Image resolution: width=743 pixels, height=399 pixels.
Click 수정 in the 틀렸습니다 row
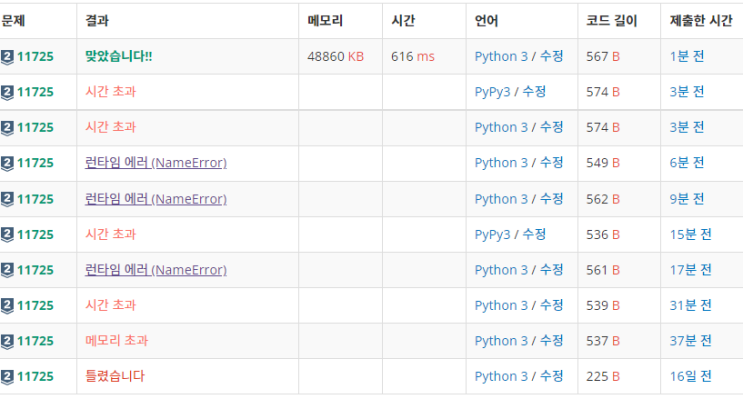point(552,376)
